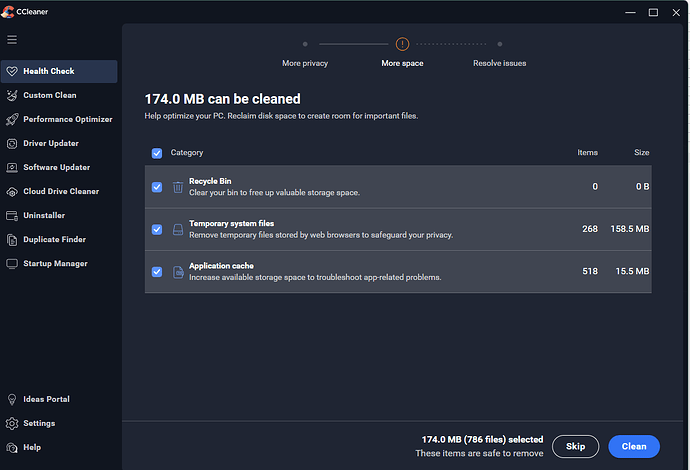Viewport: 690px width, 470px height.
Task: Click the Custom Clean brush icon
Action: click(12, 95)
